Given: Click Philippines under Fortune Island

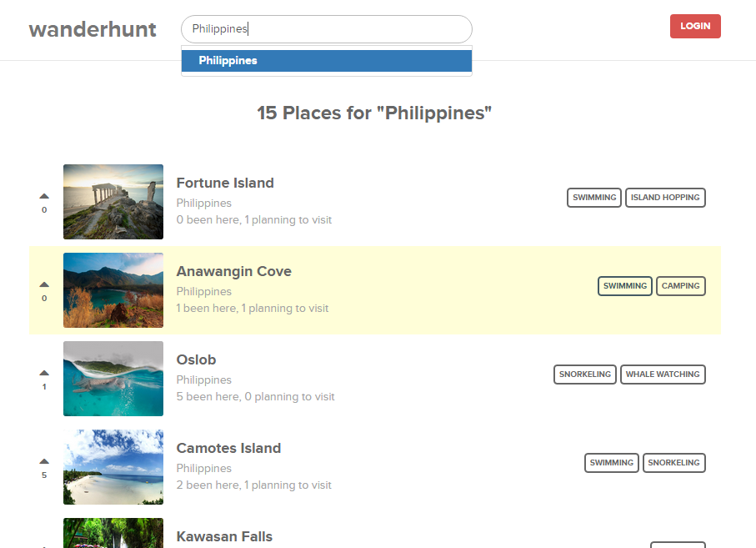Looking at the screenshot, I should click(204, 203).
